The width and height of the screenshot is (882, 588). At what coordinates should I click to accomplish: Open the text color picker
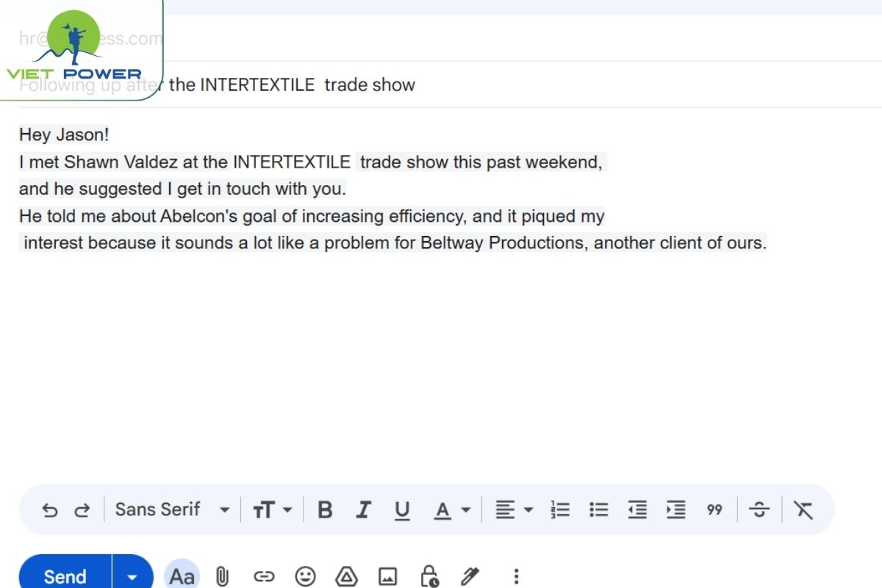(451, 510)
